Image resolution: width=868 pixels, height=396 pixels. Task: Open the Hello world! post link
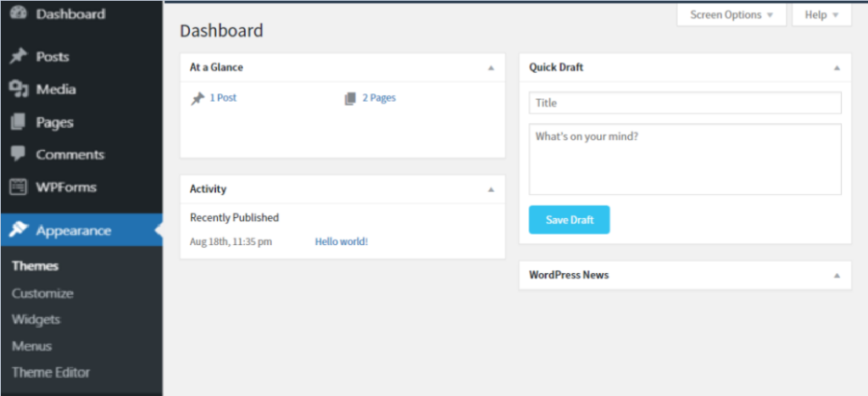(341, 242)
